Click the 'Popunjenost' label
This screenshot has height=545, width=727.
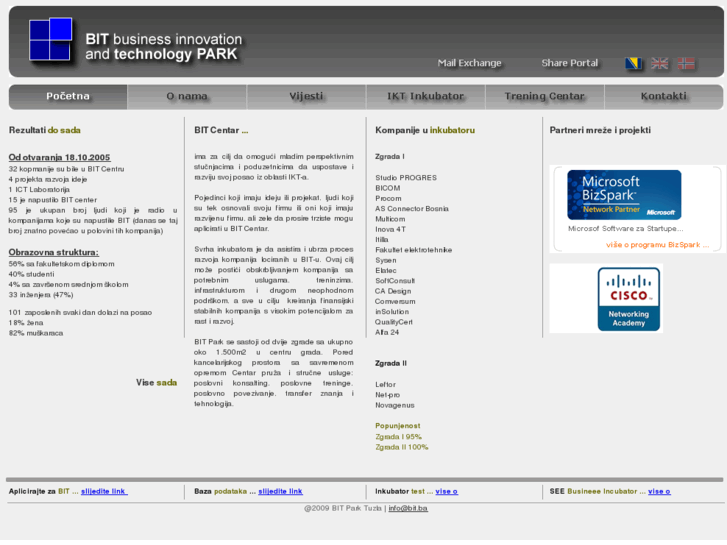[x=397, y=426]
